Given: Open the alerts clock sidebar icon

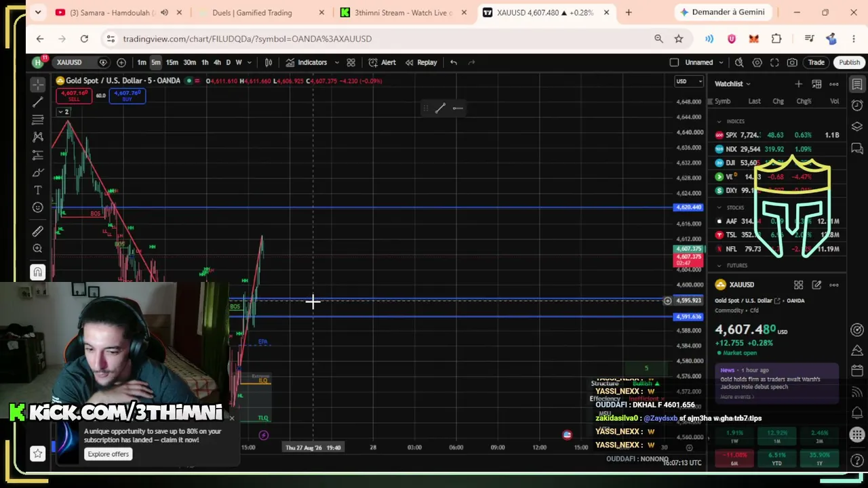Looking at the screenshot, I should coord(857,105).
